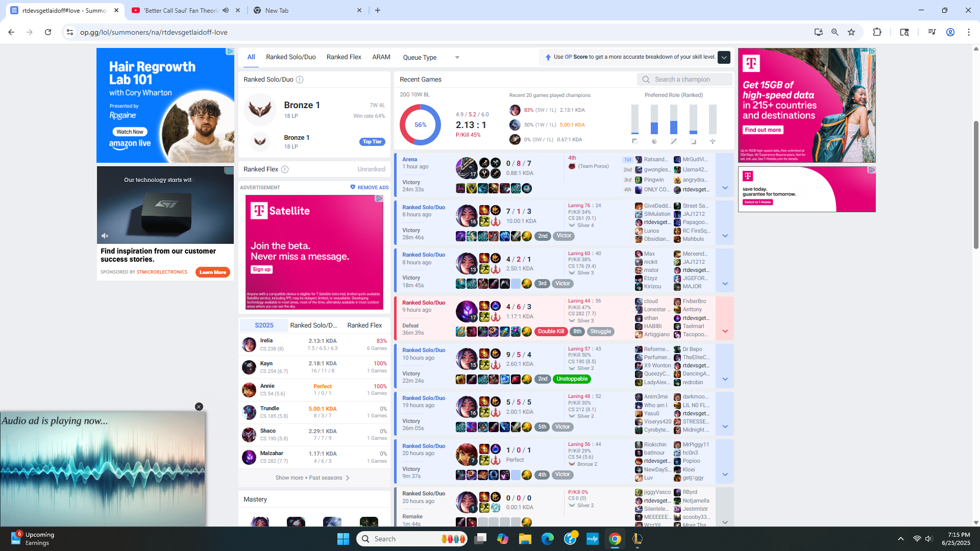Viewport: 980px width, 551px height.
Task: Click the Ranked Solo/Duo info icon
Action: [x=300, y=80]
